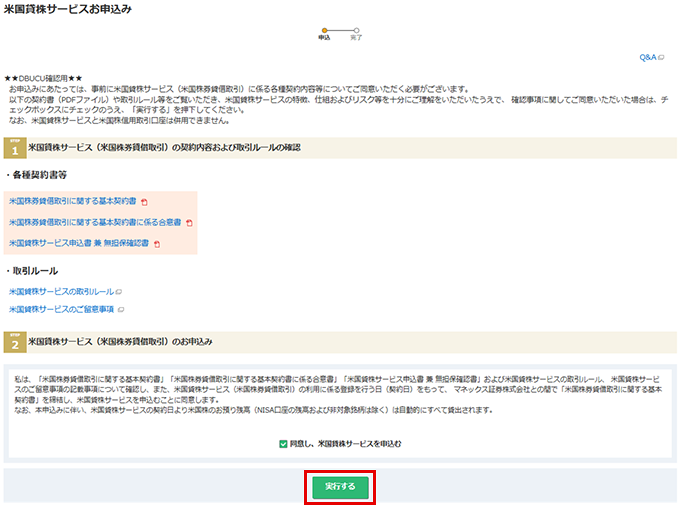Click the 申込 step marker in progress bar

(324, 31)
